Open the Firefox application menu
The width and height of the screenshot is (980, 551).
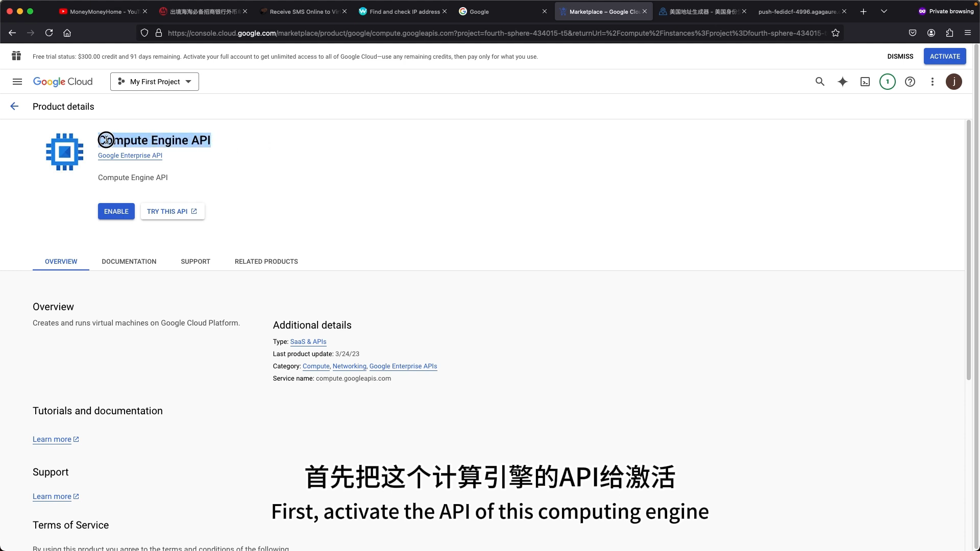968,33
